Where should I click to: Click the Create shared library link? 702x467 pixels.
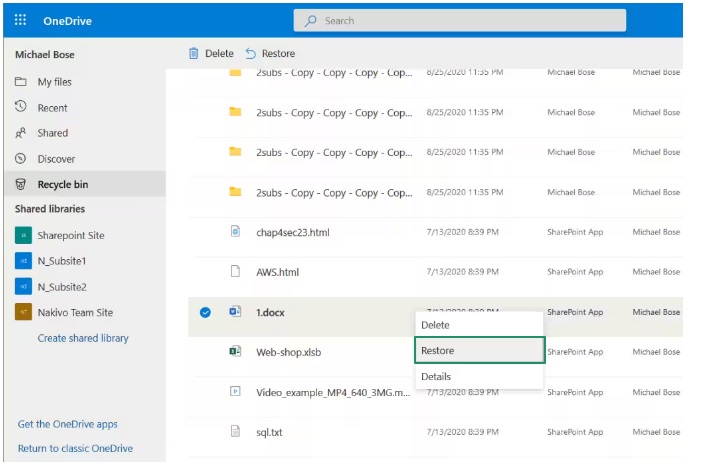[x=83, y=338]
